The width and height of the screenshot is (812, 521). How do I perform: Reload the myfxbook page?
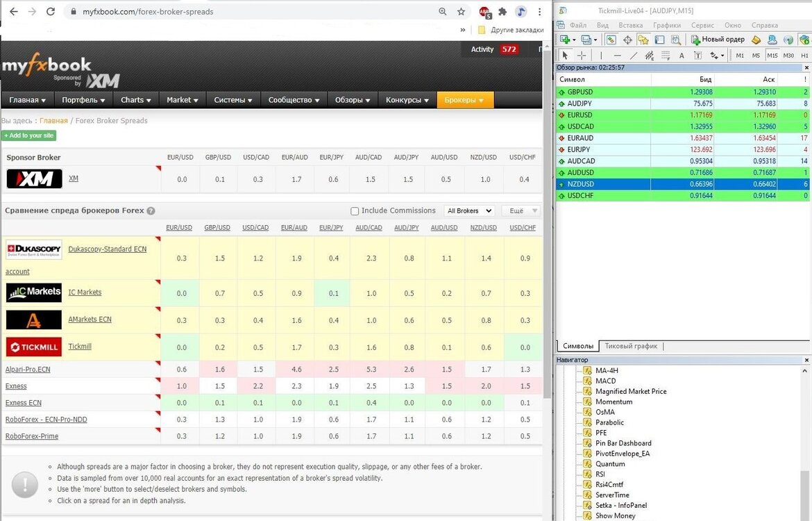[x=50, y=11]
